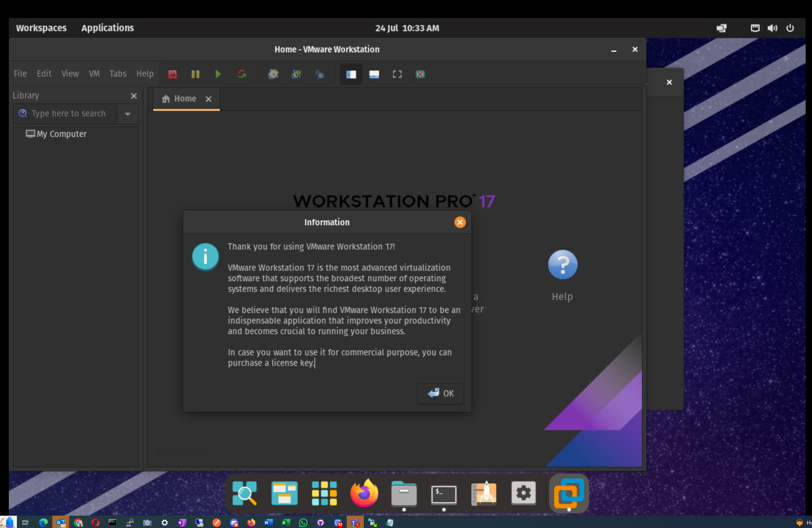Dismiss the Information dialog with OK
The image size is (812, 528).
(x=440, y=393)
